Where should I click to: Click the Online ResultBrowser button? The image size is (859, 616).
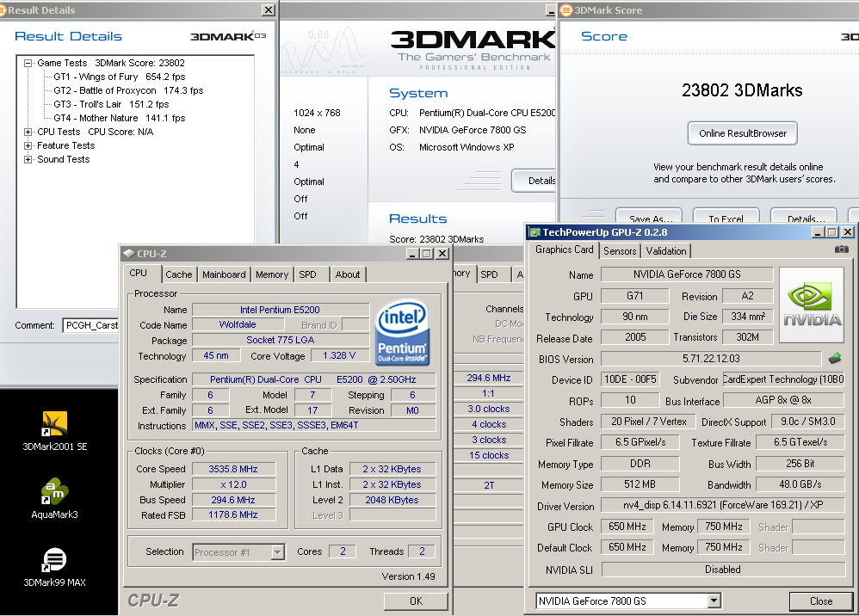pyautogui.click(x=742, y=133)
